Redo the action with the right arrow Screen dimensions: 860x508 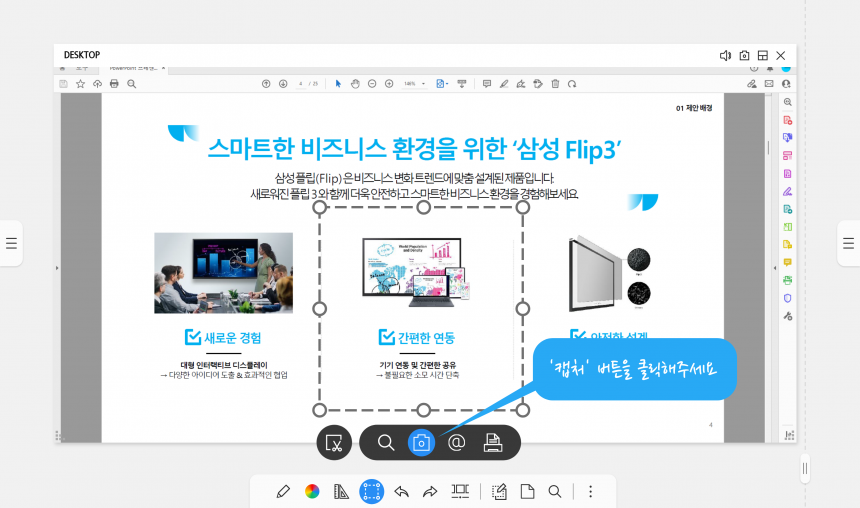click(x=430, y=491)
